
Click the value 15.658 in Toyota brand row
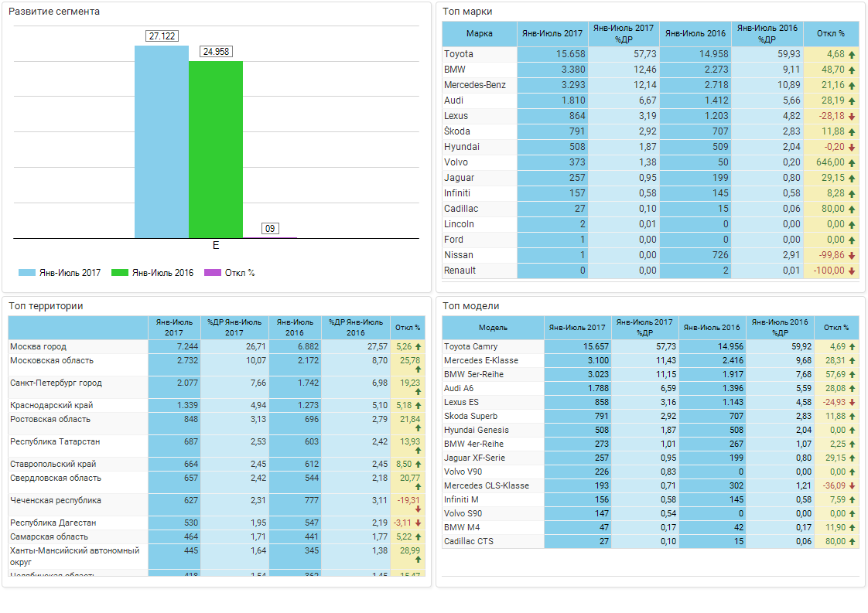point(571,54)
